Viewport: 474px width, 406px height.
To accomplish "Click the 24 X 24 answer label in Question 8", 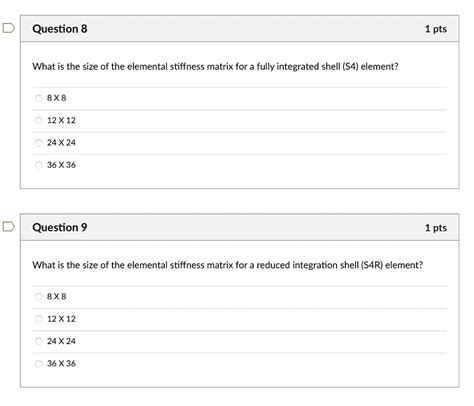I will (61, 143).
